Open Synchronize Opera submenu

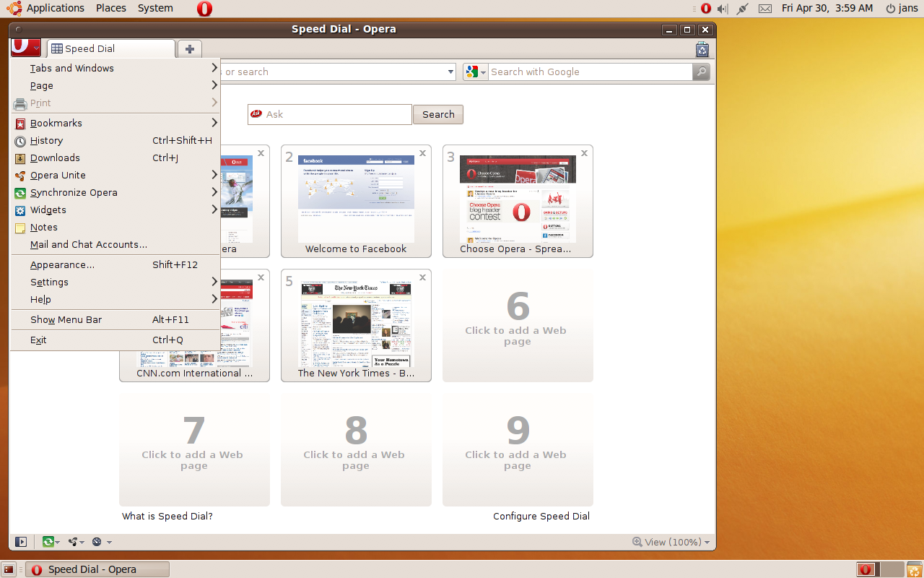[x=115, y=192]
